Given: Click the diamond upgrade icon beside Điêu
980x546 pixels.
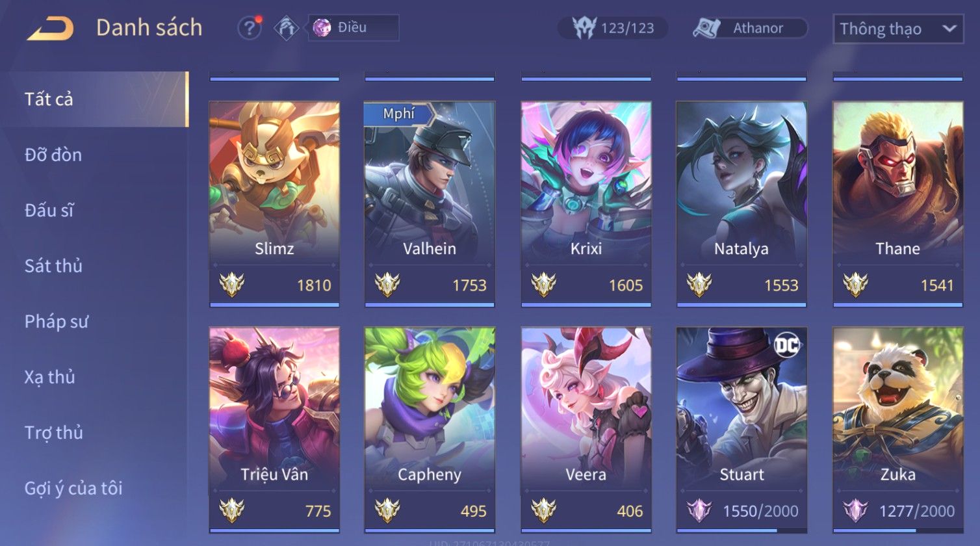Looking at the screenshot, I should (286, 28).
